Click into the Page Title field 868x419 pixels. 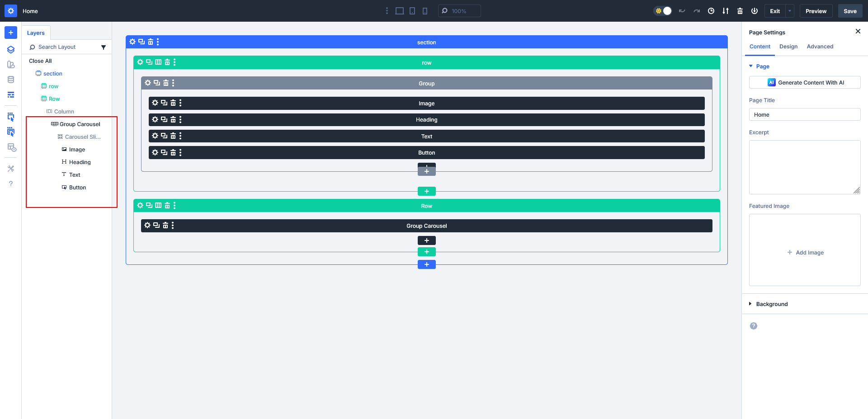tap(805, 115)
